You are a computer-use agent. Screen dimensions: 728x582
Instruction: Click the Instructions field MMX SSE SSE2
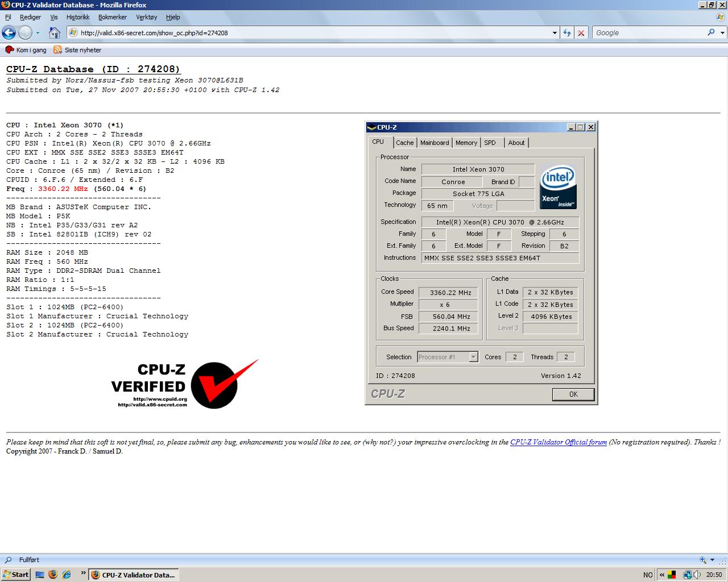(500, 258)
